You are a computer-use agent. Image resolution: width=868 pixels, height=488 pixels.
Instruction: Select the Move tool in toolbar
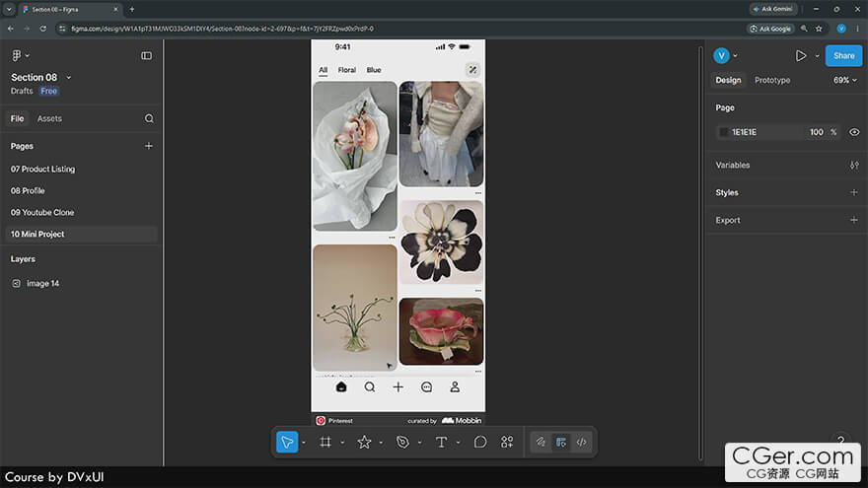[287, 442]
